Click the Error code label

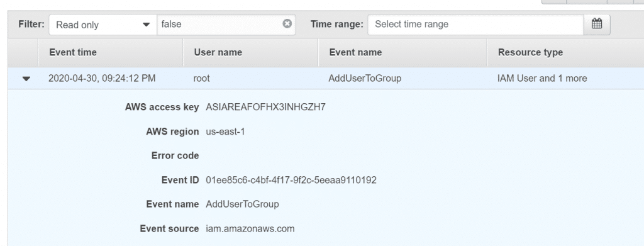coord(175,155)
